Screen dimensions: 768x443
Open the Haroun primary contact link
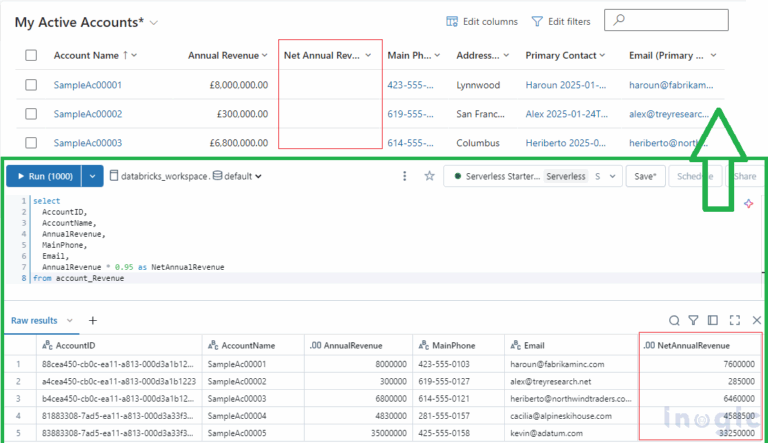click(x=566, y=85)
